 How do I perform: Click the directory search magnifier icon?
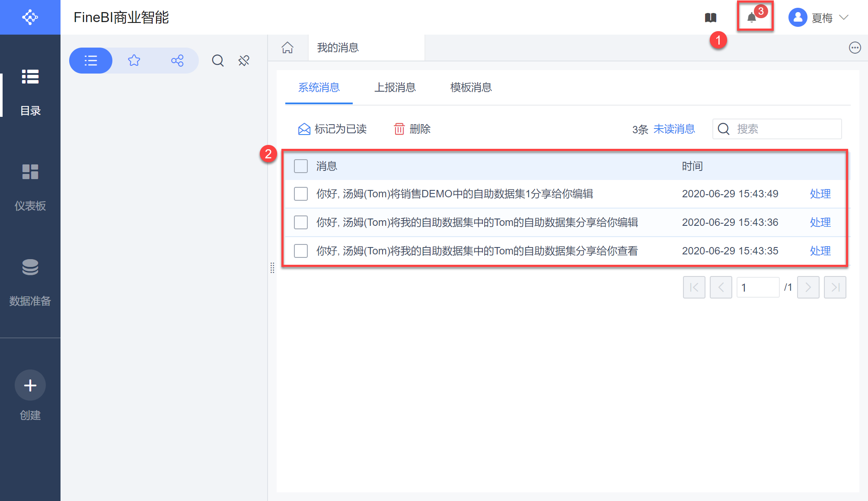217,61
